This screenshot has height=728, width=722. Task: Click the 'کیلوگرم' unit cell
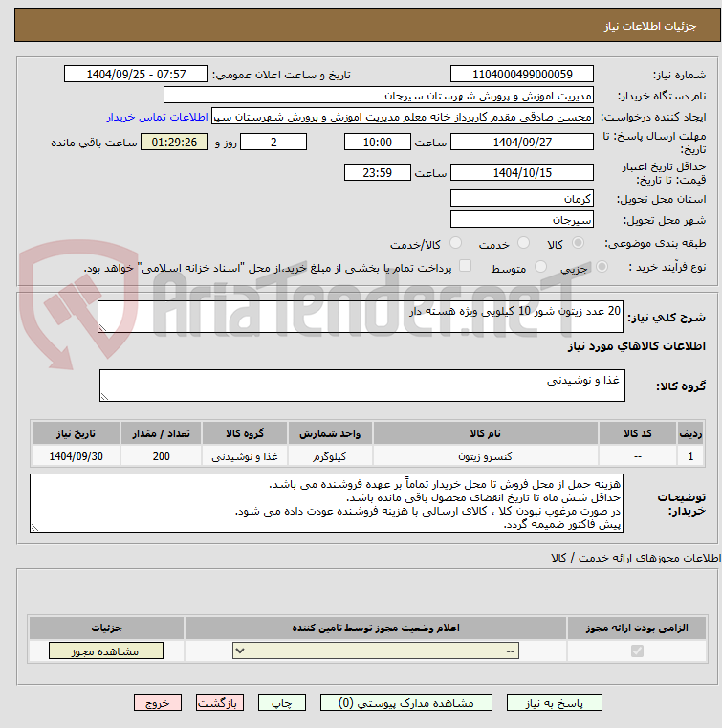(330, 456)
